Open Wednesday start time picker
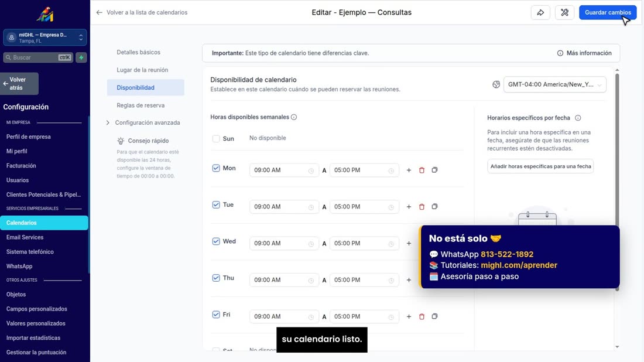This screenshot has width=644, height=362. tap(284, 243)
